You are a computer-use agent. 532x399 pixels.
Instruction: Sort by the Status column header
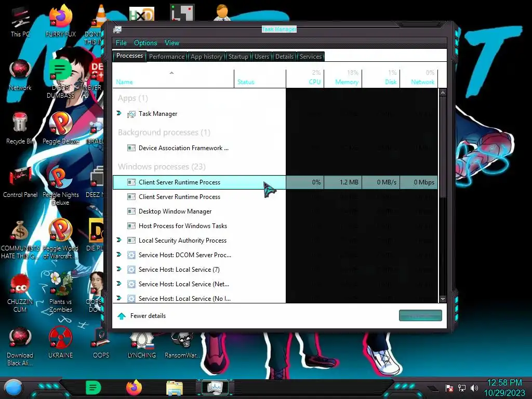coord(260,79)
